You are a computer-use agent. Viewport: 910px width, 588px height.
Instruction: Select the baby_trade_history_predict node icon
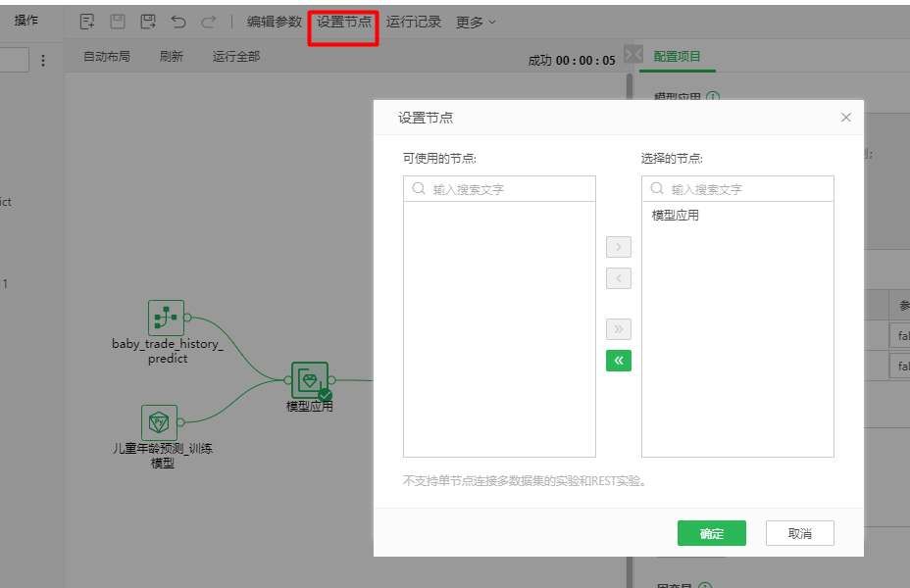click(166, 318)
